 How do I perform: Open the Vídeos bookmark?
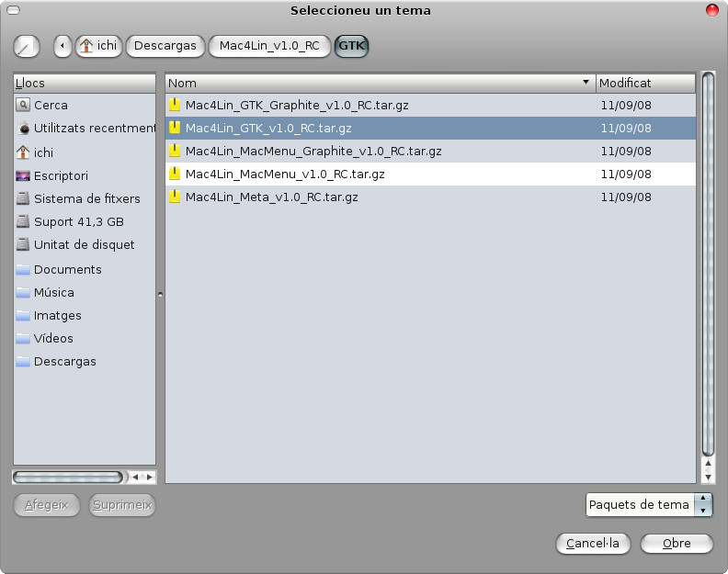85,338
